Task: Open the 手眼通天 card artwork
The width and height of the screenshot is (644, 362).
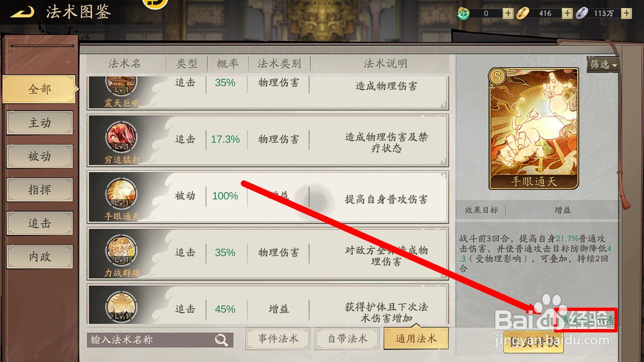Action: [533, 129]
